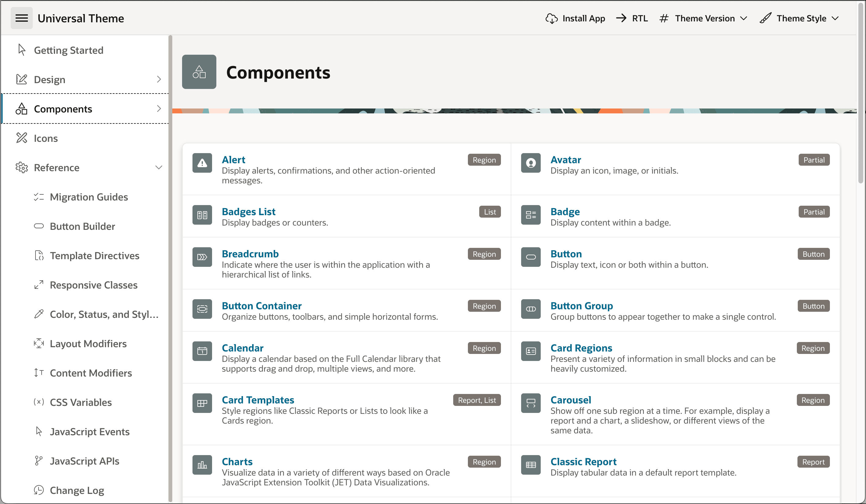Click the Avatar component icon

point(531,163)
